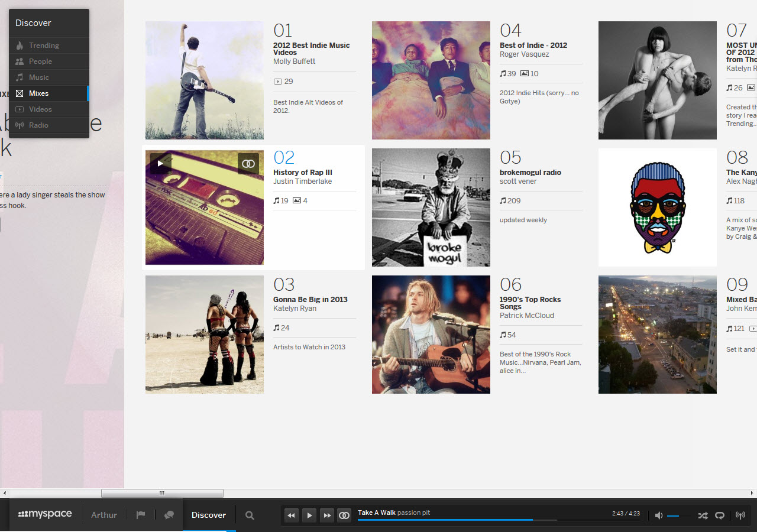Adjust the volume slider
757x532 pixels.
pos(678,516)
